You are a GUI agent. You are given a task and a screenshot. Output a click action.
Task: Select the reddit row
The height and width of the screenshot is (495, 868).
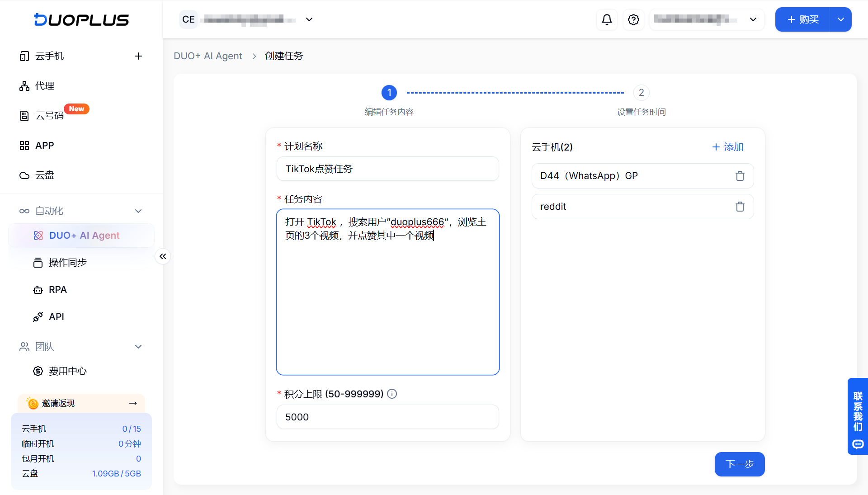(642, 207)
